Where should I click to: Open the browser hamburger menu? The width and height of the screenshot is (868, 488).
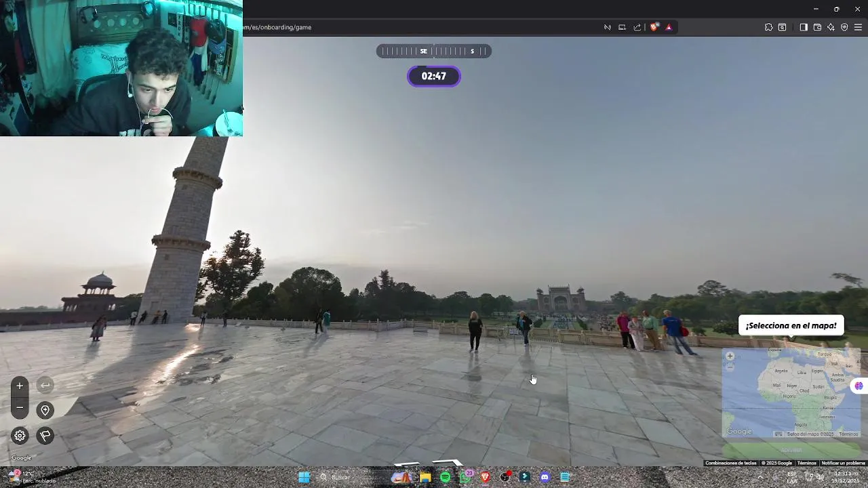858,27
